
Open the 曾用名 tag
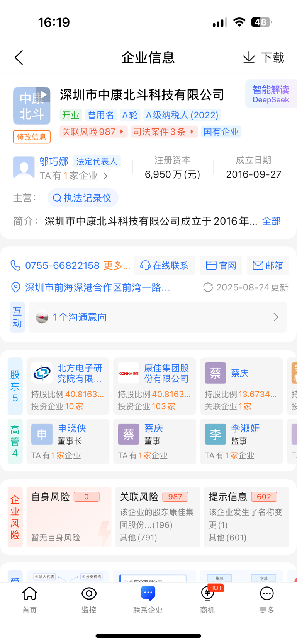[x=101, y=115]
